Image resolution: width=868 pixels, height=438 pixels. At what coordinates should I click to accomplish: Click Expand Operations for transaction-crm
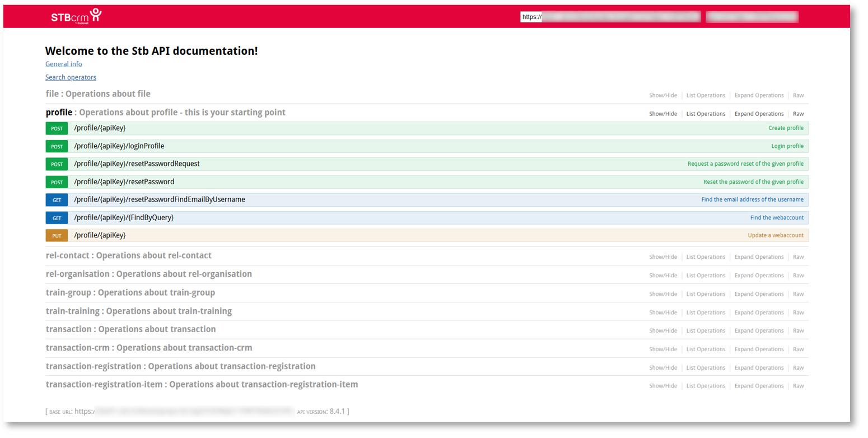click(x=759, y=349)
